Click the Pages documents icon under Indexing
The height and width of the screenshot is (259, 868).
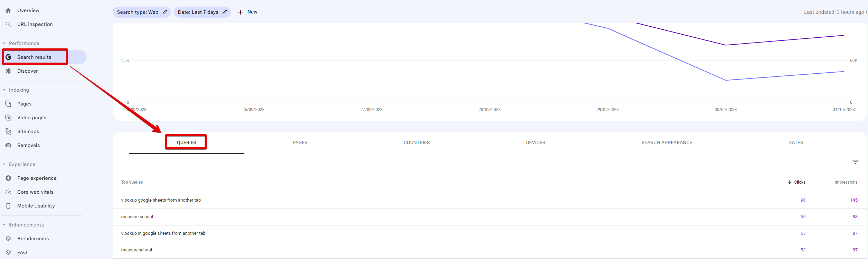click(8, 104)
